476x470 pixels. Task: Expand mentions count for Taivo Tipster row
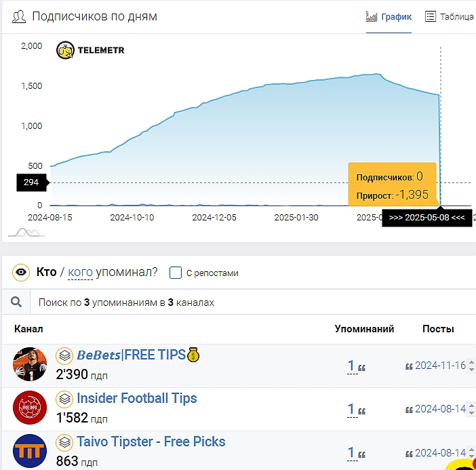[x=351, y=452]
